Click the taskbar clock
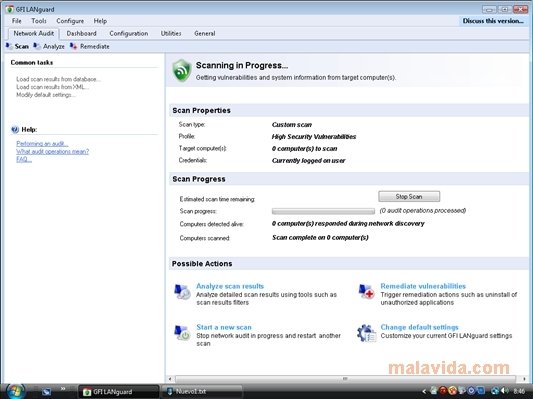 click(519, 392)
